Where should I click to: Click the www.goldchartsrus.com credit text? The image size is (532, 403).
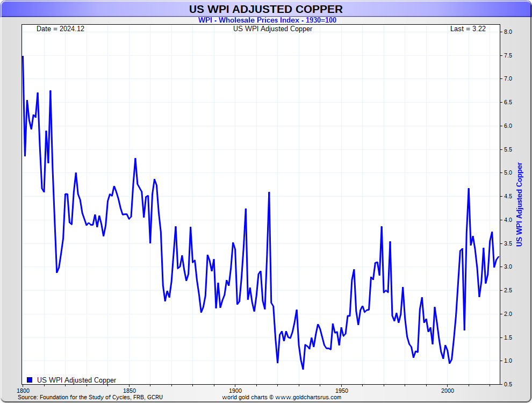282,397
